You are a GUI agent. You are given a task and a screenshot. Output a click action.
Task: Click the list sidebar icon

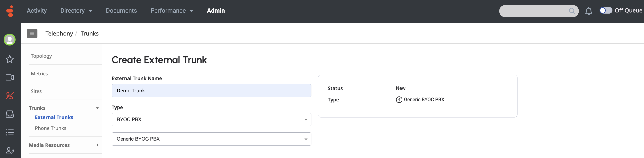(x=9, y=132)
